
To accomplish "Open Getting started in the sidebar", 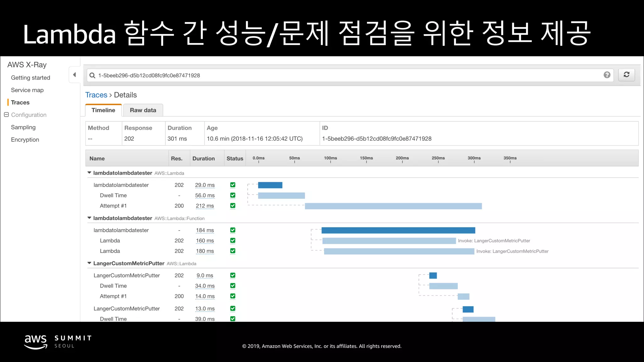I will click(x=31, y=78).
